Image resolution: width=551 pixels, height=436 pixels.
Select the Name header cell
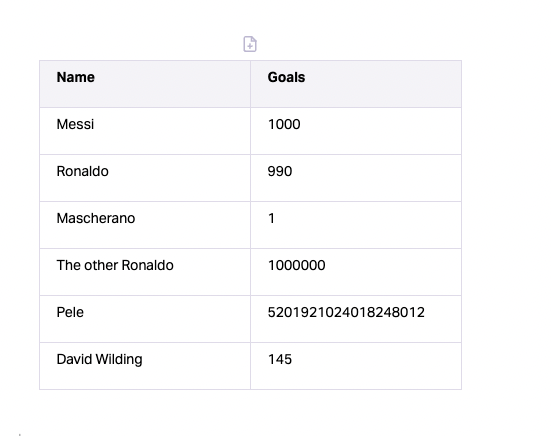pyautogui.click(x=145, y=84)
